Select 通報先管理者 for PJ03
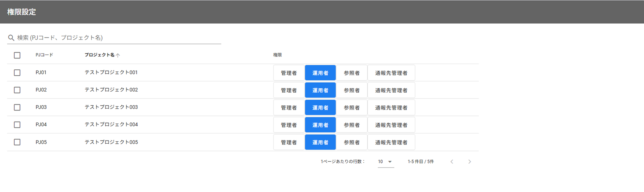Viewport: 644px width, 192px height. pos(391,108)
